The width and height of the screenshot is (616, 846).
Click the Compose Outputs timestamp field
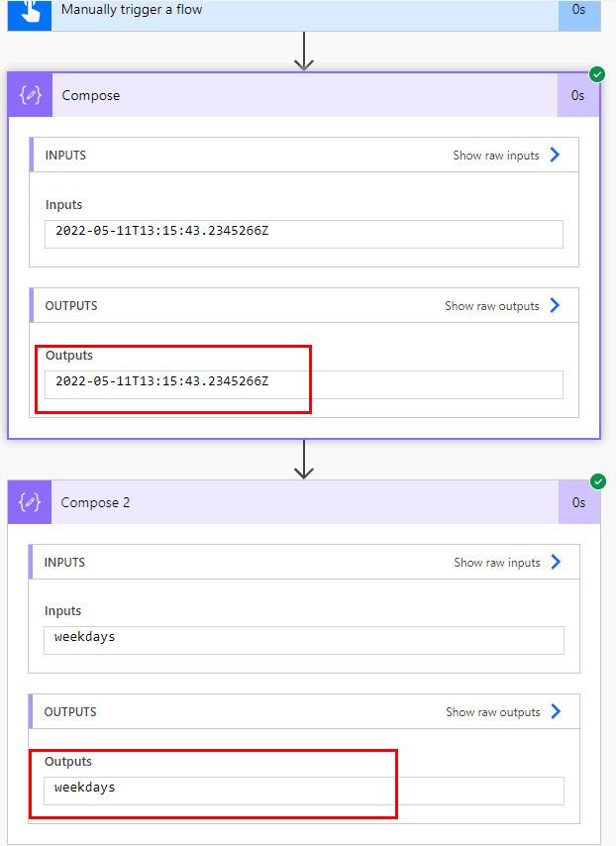pyautogui.click(x=304, y=384)
